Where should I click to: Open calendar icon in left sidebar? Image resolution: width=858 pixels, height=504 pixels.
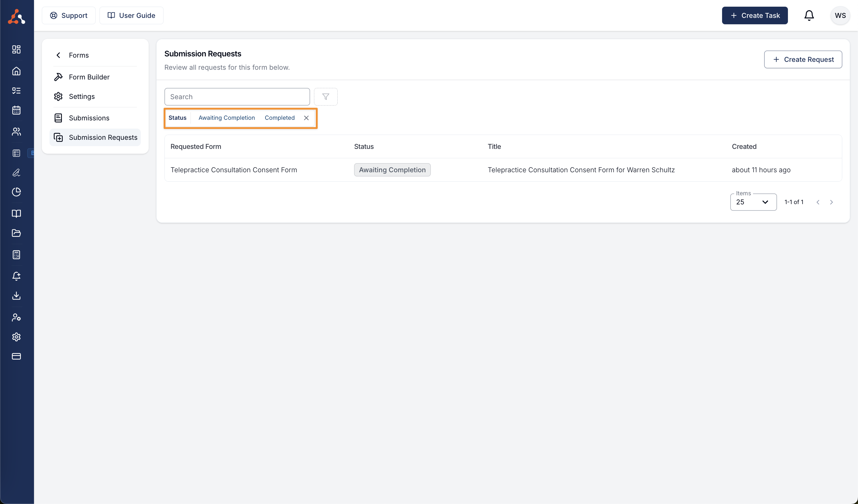coord(16,110)
